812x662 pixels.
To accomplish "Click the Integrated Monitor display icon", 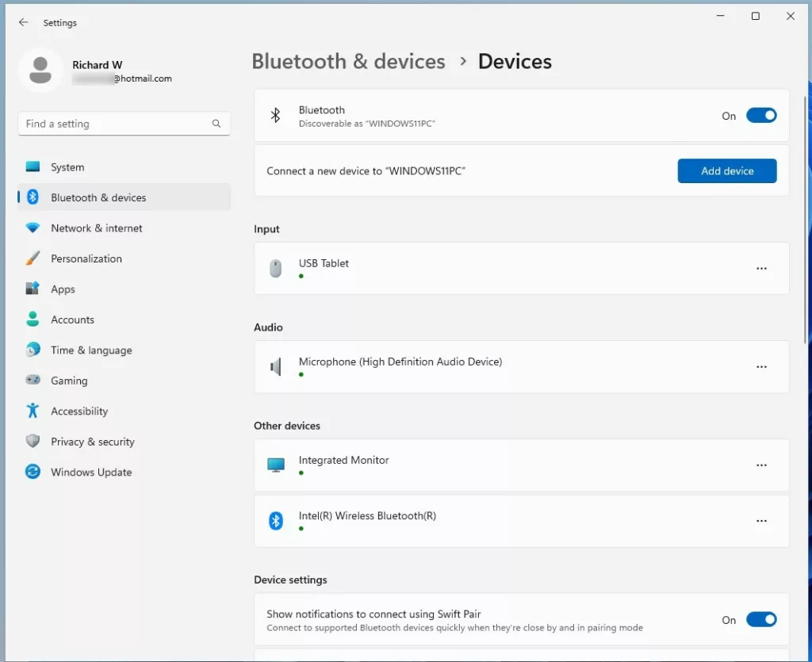I will [275, 465].
